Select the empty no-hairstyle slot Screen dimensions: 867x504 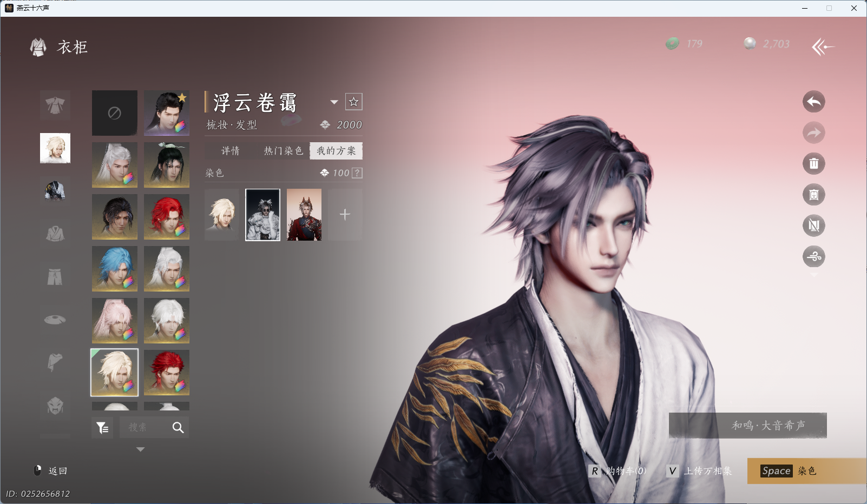tap(114, 113)
